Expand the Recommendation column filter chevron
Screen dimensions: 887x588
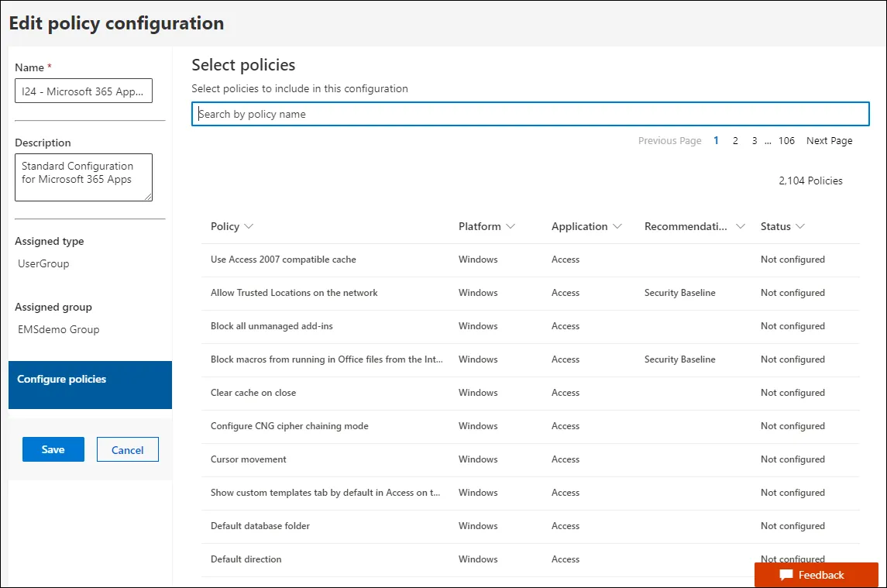740,226
